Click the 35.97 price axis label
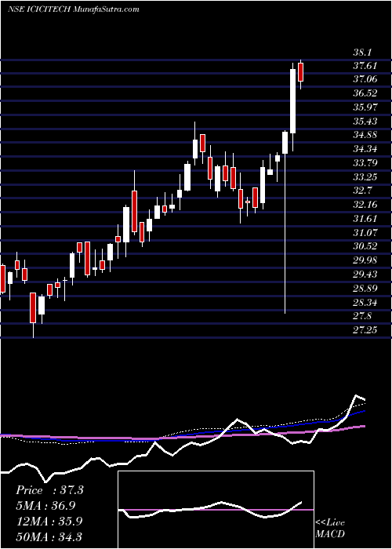392x549 pixels. pos(365,107)
